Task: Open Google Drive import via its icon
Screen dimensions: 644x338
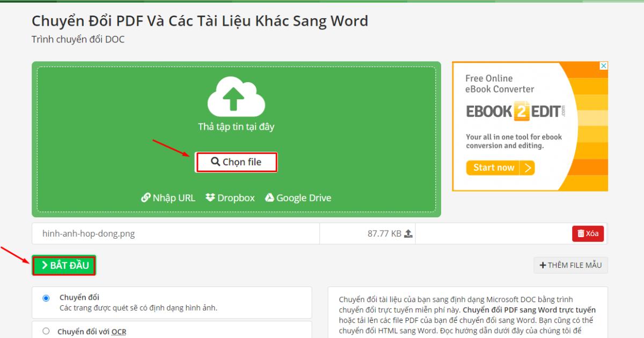Action: pyautogui.click(x=271, y=197)
